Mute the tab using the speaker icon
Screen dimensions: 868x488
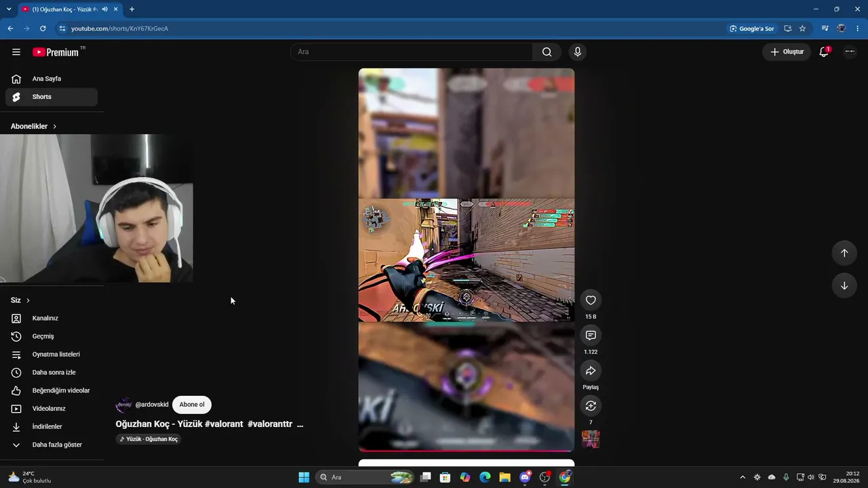[x=104, y=9]
